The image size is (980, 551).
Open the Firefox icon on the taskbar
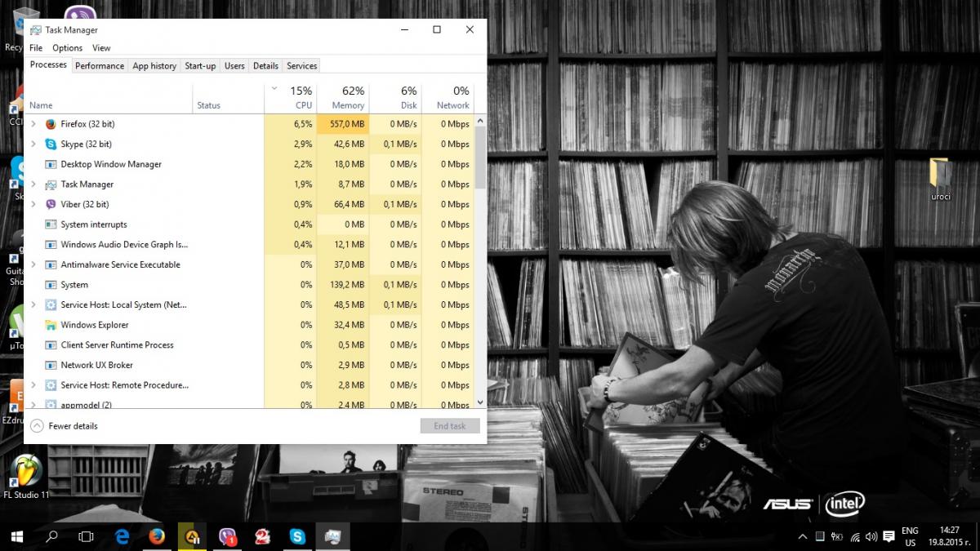[157, 536]
